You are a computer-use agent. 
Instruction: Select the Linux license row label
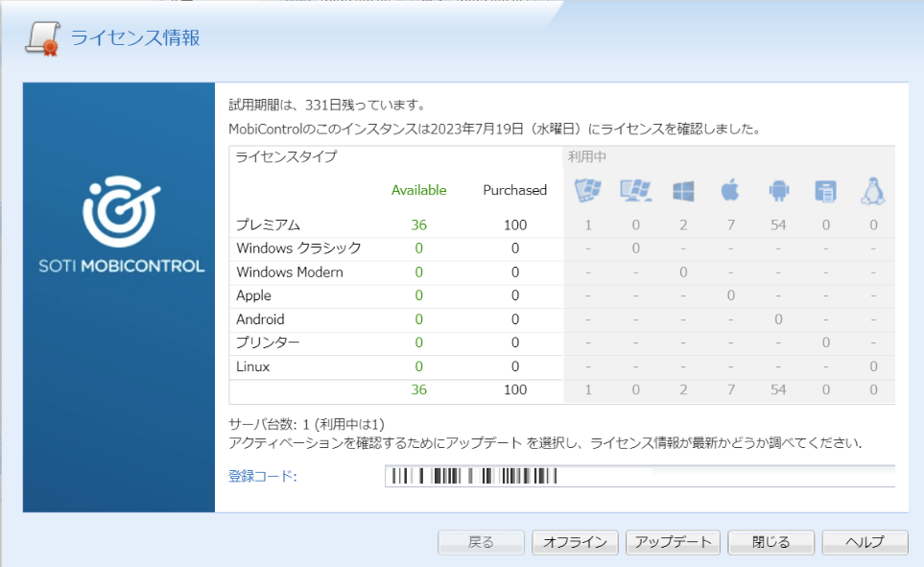coord(252,366)
